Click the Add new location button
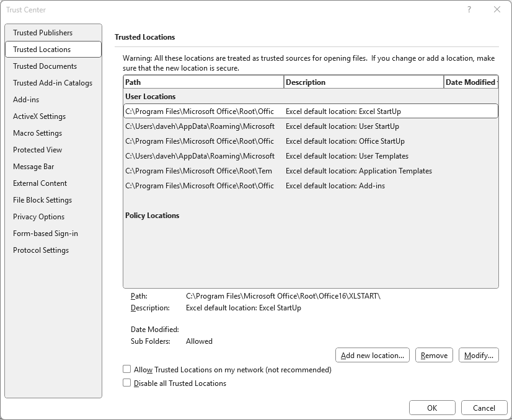The width and height of the screenshot is (512, 420). [x=372, y=355]
